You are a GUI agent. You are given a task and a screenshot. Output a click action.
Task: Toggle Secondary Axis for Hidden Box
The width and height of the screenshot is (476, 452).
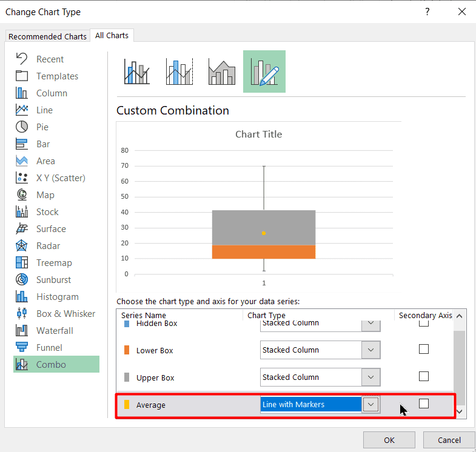click(x=423, y=324)
